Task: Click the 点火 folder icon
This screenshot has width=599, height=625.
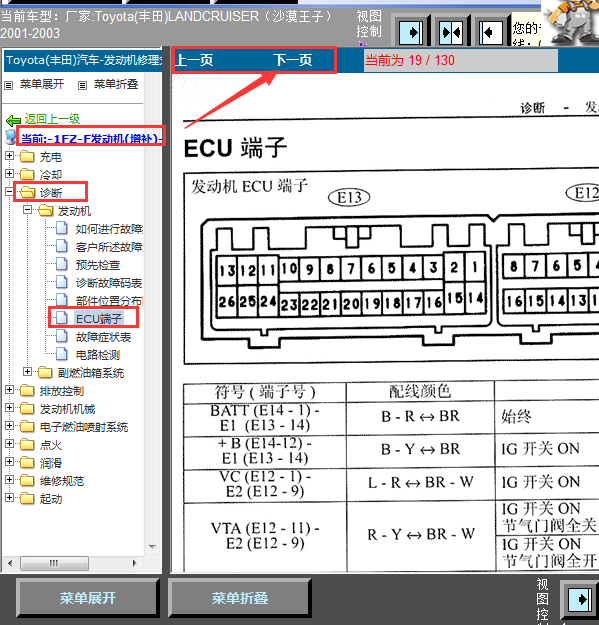Action: coord(27,444)
